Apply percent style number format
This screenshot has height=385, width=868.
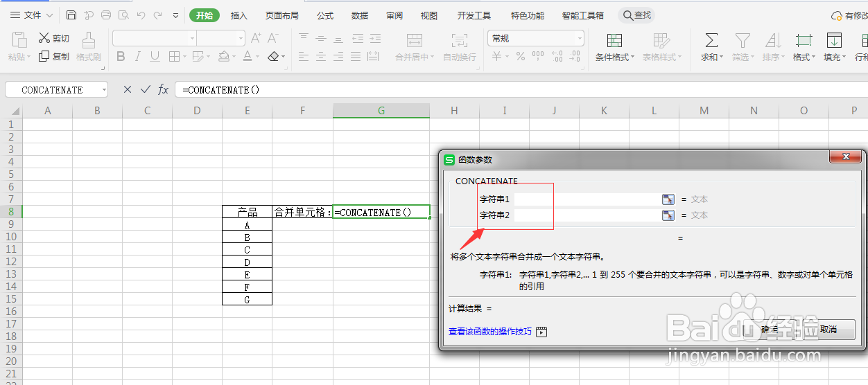[x=520, y=57]
